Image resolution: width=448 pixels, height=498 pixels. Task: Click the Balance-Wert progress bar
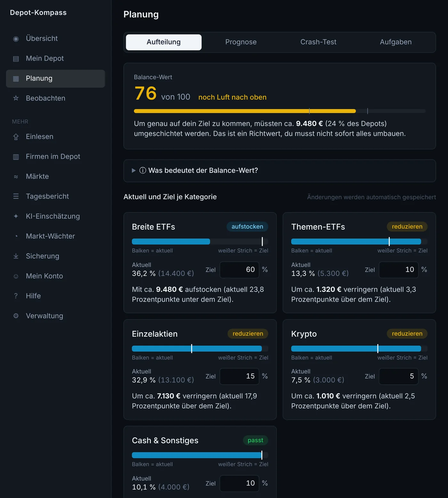click(x=280, y=111)
